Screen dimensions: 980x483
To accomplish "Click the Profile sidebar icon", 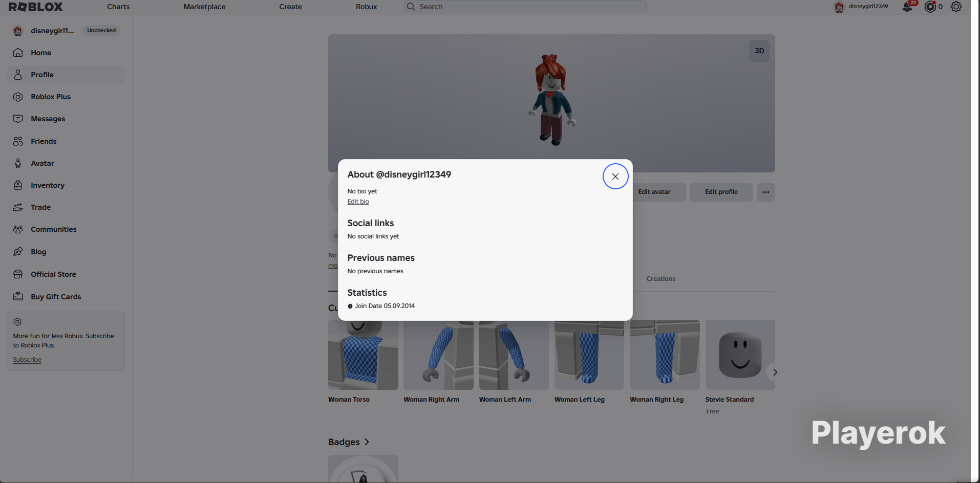I will pos(18,75).
